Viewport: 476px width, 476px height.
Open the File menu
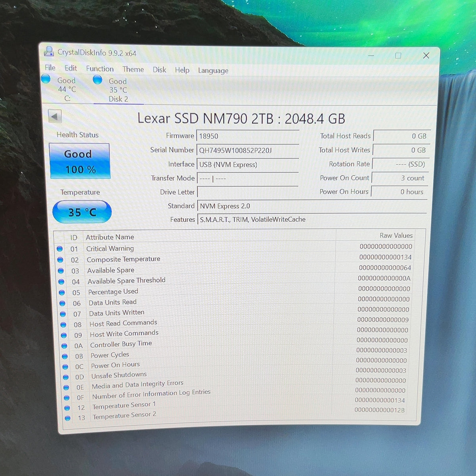[x=50, y=67]
